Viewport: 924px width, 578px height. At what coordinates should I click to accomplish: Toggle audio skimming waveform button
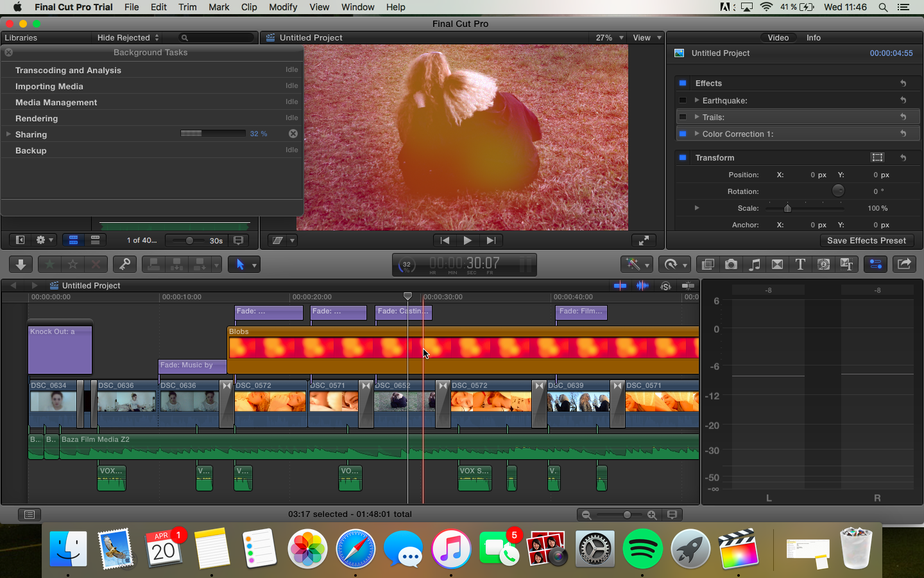click(x=642, y=286)
